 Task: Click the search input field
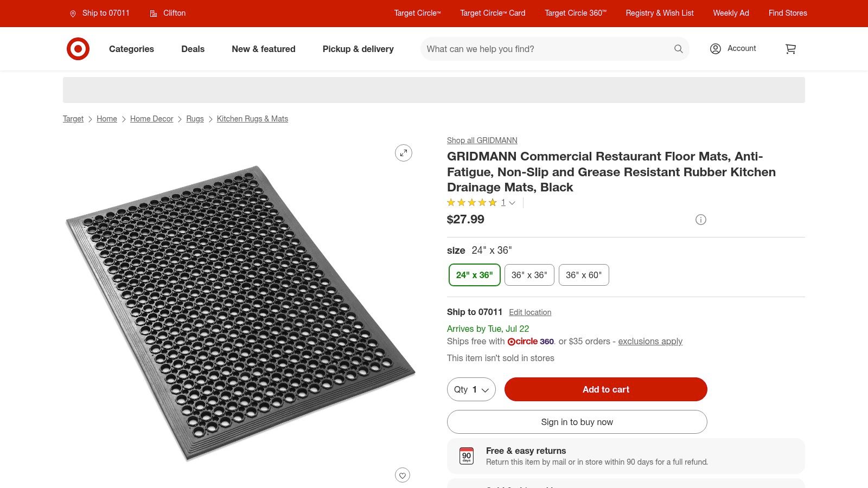pos(545,49)
